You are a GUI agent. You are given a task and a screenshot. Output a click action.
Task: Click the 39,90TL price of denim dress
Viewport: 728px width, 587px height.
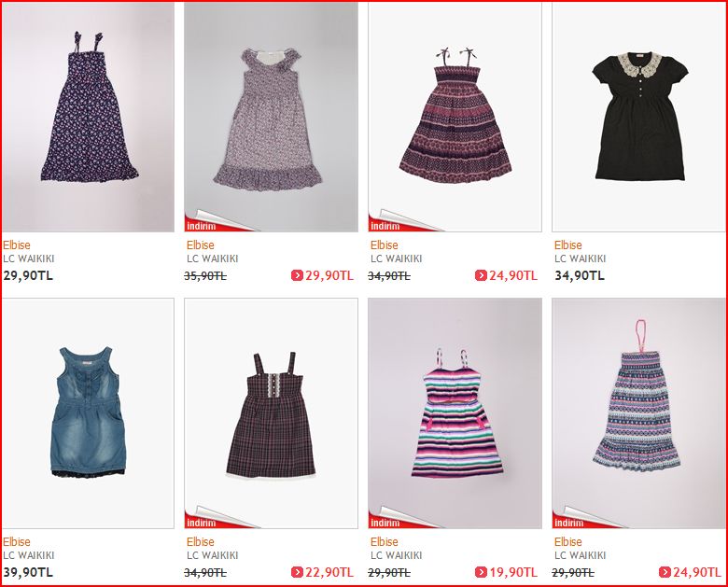point(28,573)
